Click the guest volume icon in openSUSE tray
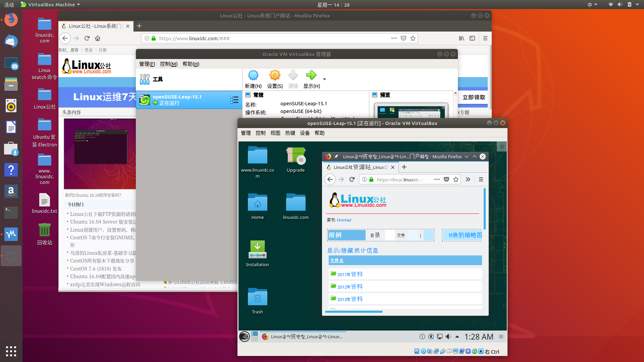Screen dimensions: 644x362 [448, 337]
